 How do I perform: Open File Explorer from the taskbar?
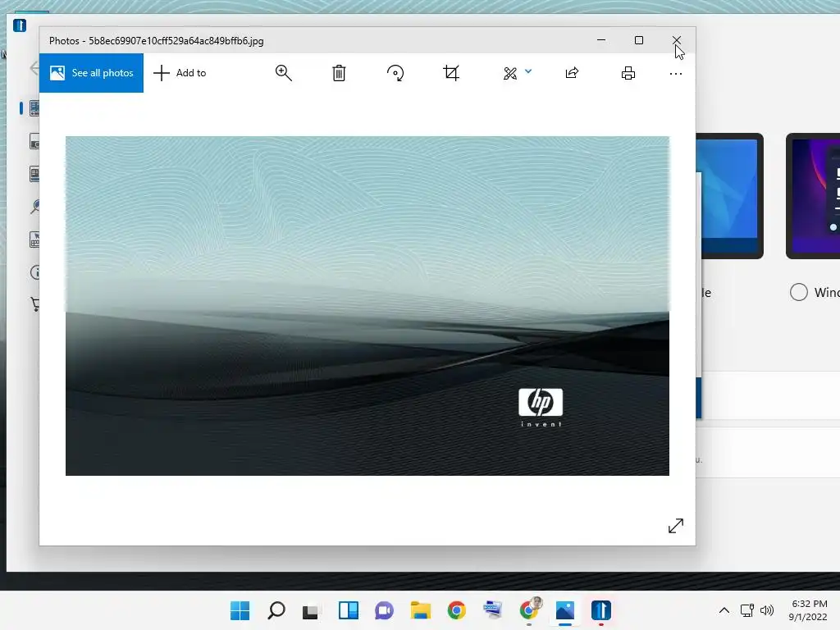(x=421, y=610)
